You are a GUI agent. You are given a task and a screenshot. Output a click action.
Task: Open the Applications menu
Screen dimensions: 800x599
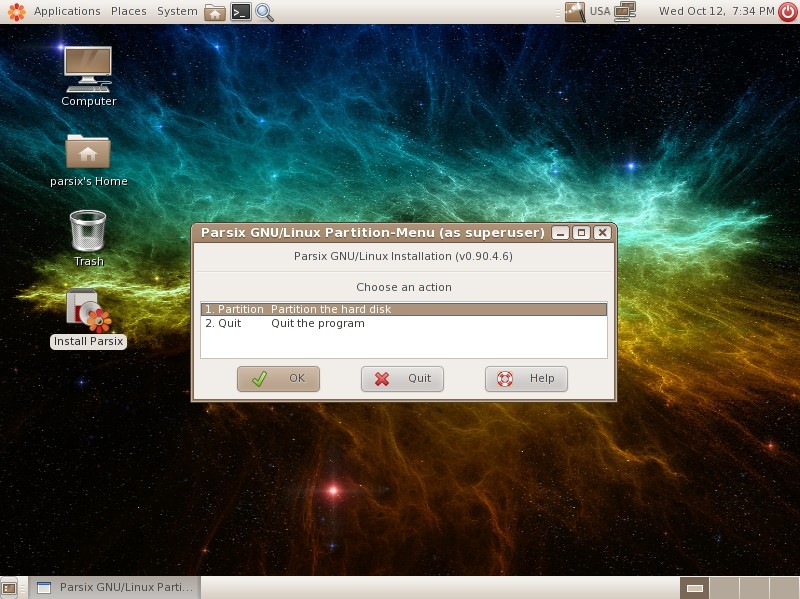click(67, 11)
